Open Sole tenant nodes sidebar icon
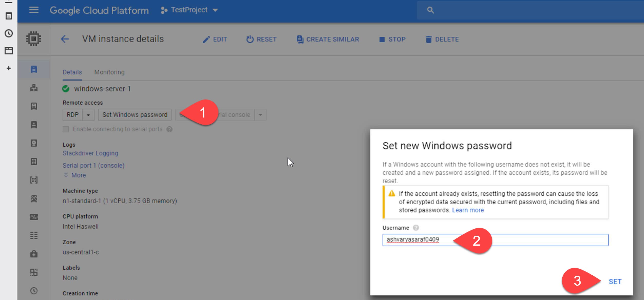 [34, 125]
